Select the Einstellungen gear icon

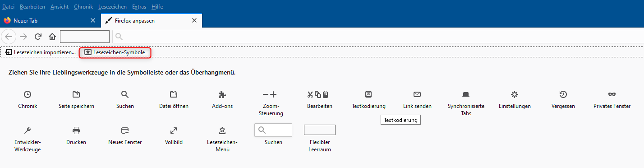[515, 94]
